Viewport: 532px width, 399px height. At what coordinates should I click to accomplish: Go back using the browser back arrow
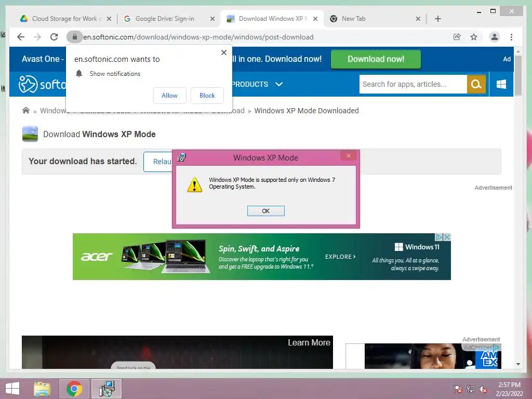[x=21, y=37]
